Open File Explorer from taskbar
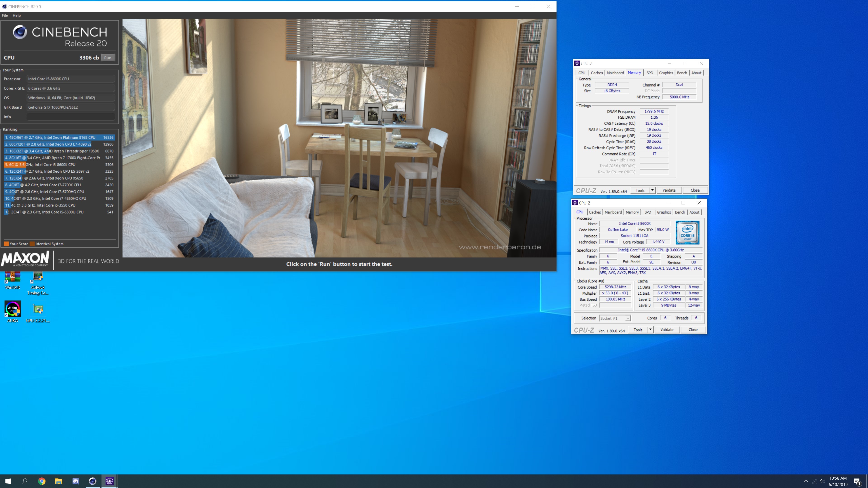This screenshot has height=488, width=868. click(59, 481)
